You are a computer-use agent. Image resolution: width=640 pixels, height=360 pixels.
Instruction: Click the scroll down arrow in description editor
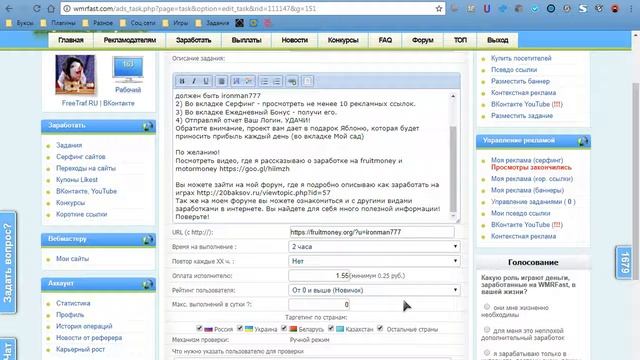coord(453,216)
